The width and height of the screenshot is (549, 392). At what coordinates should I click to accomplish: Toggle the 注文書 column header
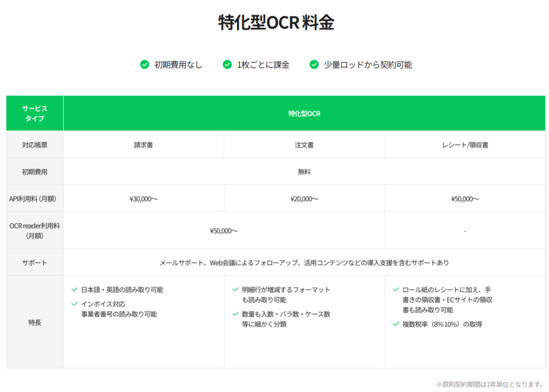pyautogui.click(x=304, y=144)
